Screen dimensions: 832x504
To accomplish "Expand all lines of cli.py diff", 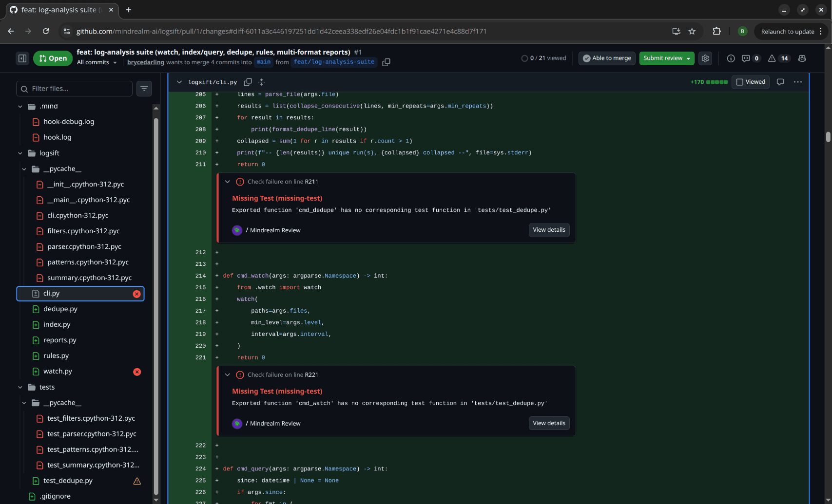I will tap(262, 82).
